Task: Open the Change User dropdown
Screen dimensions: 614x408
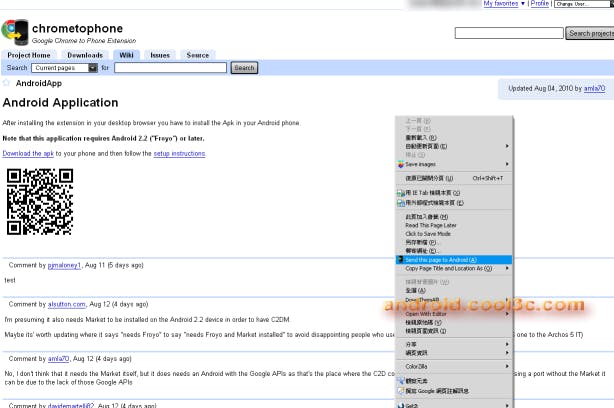Action: [583, 4]
